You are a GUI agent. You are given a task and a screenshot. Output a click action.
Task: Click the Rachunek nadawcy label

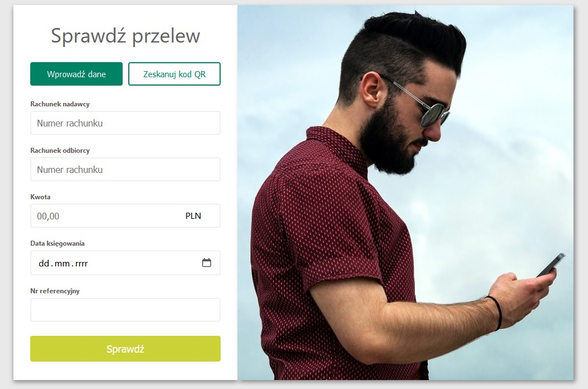[60, 104]
